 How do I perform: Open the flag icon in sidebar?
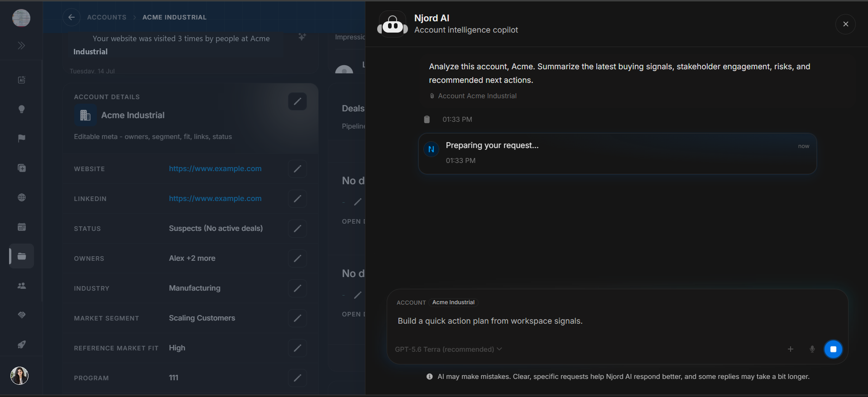(x=21, y=139)
